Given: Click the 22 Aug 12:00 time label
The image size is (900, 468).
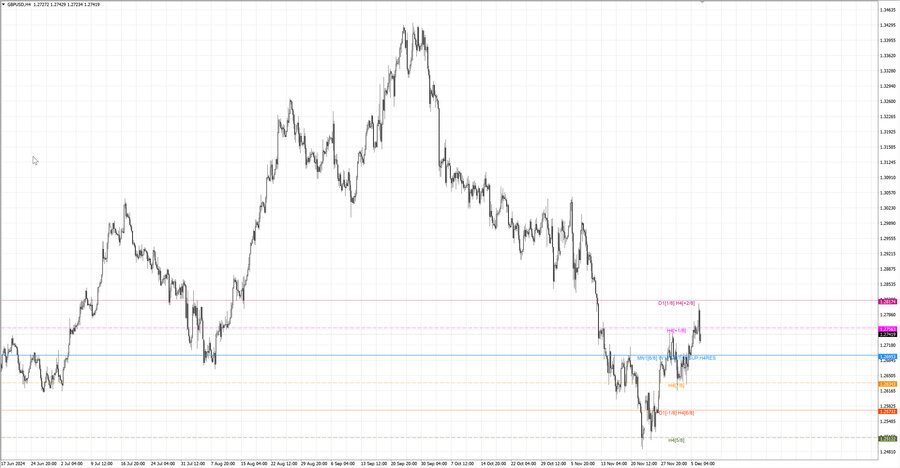Looking at the screenshot, I should (x=284, y=463).
